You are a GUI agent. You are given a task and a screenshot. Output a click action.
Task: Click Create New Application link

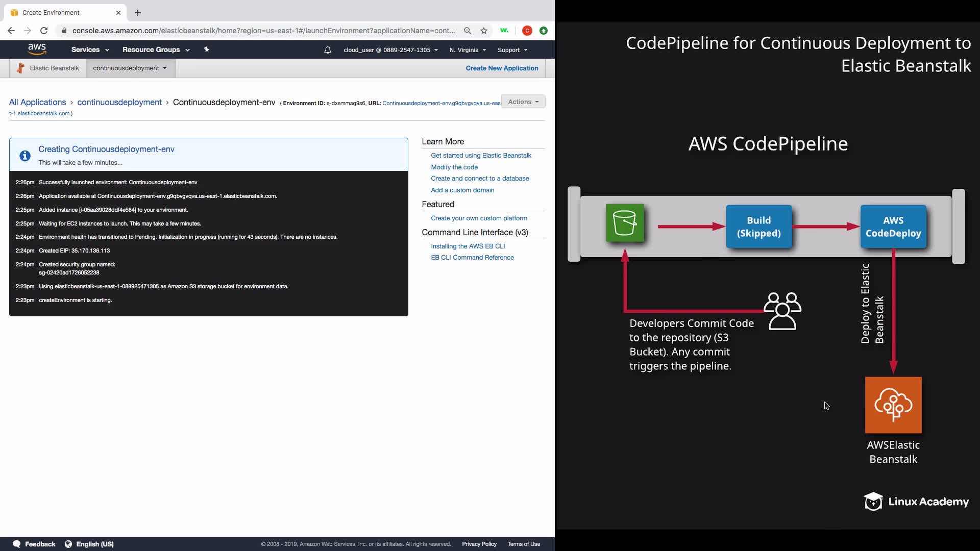pyautogui.click(x=502, y=68)
